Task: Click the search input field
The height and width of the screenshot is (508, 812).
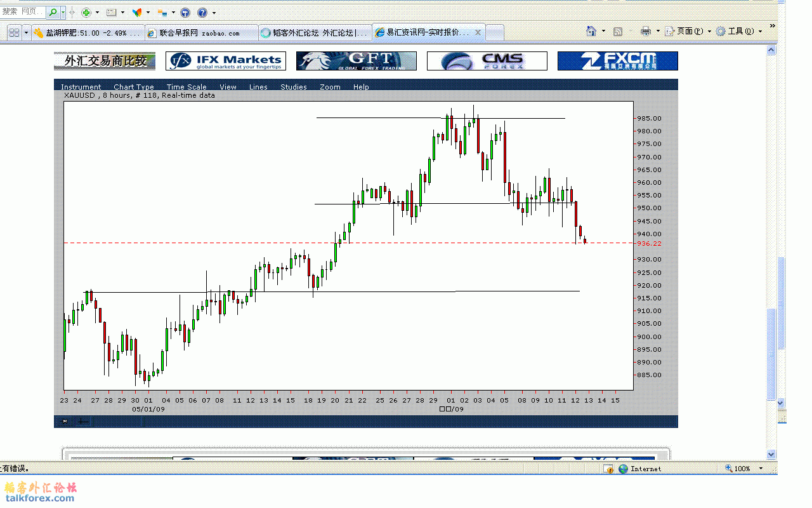Action: tap(23, 12)
